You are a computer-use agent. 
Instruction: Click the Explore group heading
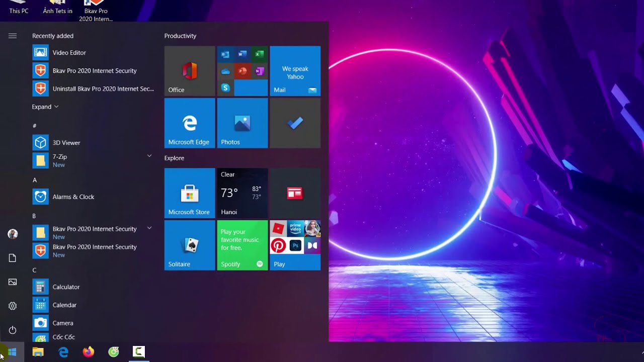point(174,158)
